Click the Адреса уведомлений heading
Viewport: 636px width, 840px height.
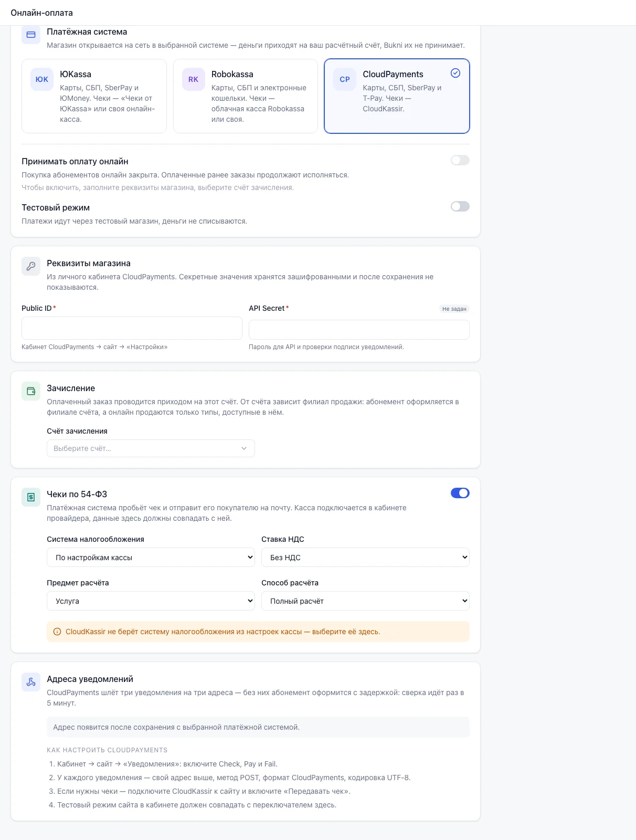point(90,679)
